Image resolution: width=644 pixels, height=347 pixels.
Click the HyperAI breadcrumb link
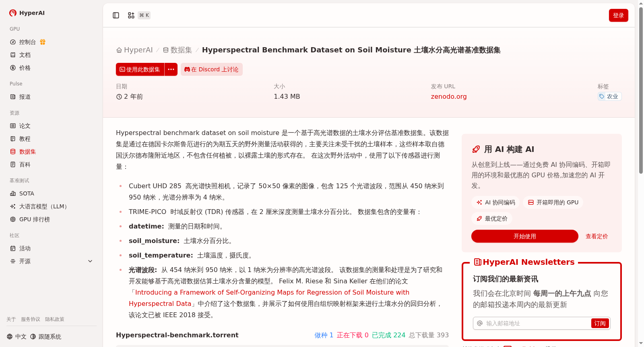pos(134,50)
